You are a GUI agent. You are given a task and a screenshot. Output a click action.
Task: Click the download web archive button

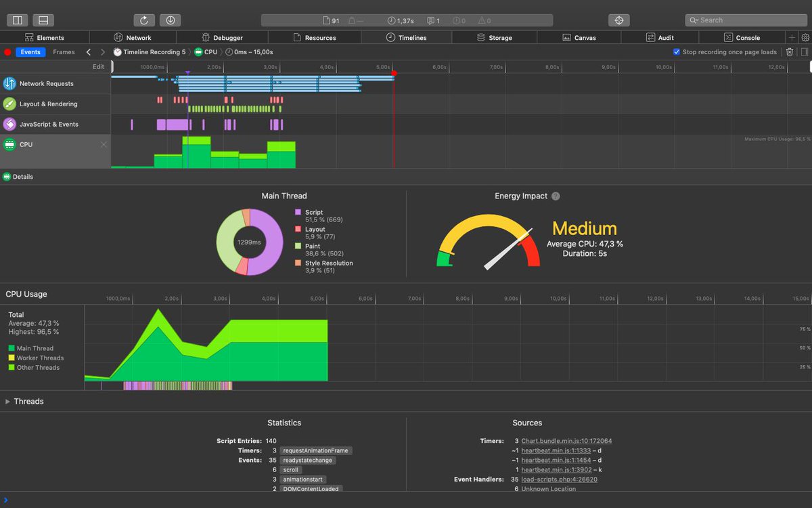pyautogui.click(x=171, y=20)
